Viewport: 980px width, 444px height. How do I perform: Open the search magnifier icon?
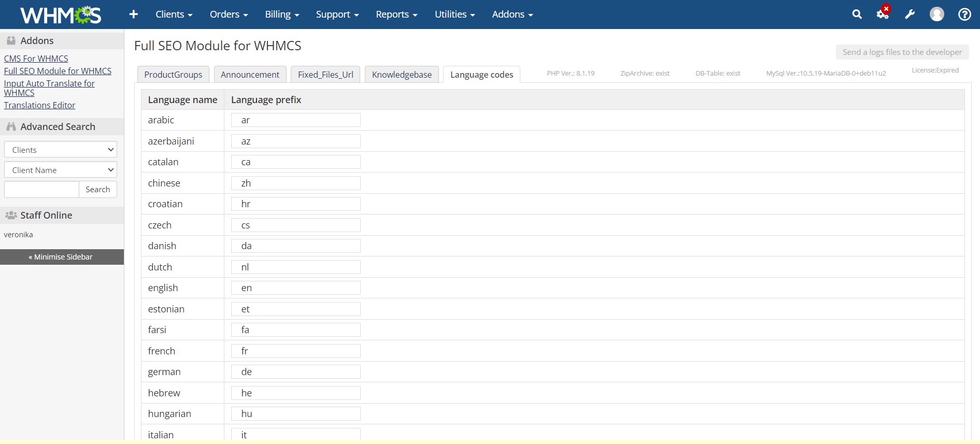(x=857, y=15)
